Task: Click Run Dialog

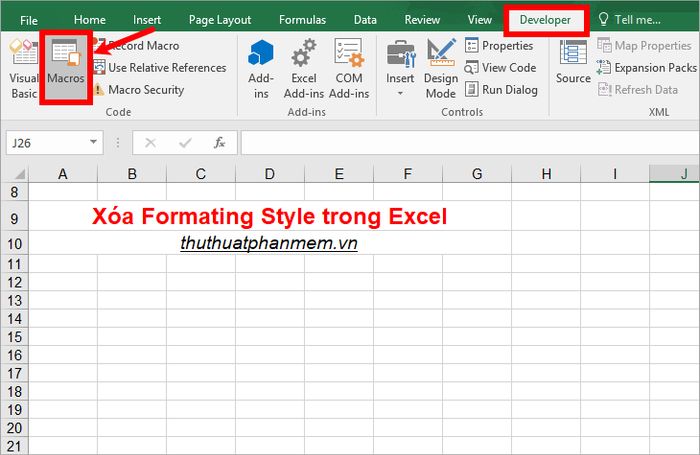Action: click(x=501, y=90)
